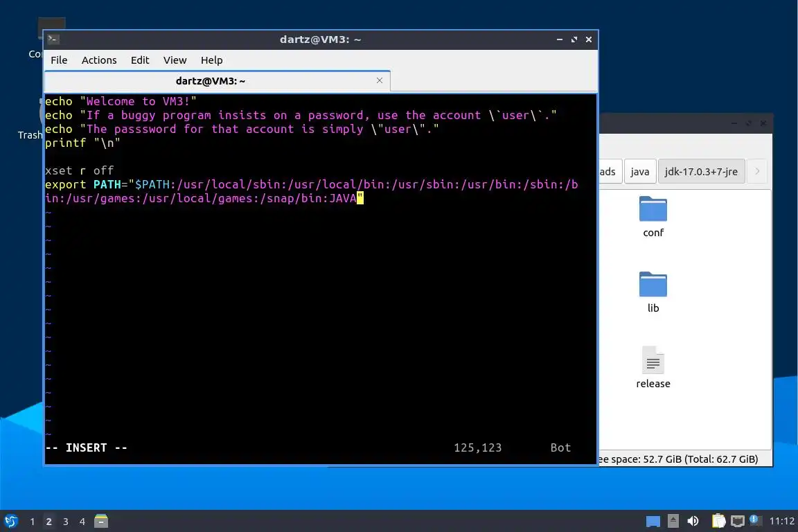The width and height of the screenshot is (798, 532).
Task: Open the conf folder in file manager
Action: pos(653,217)
